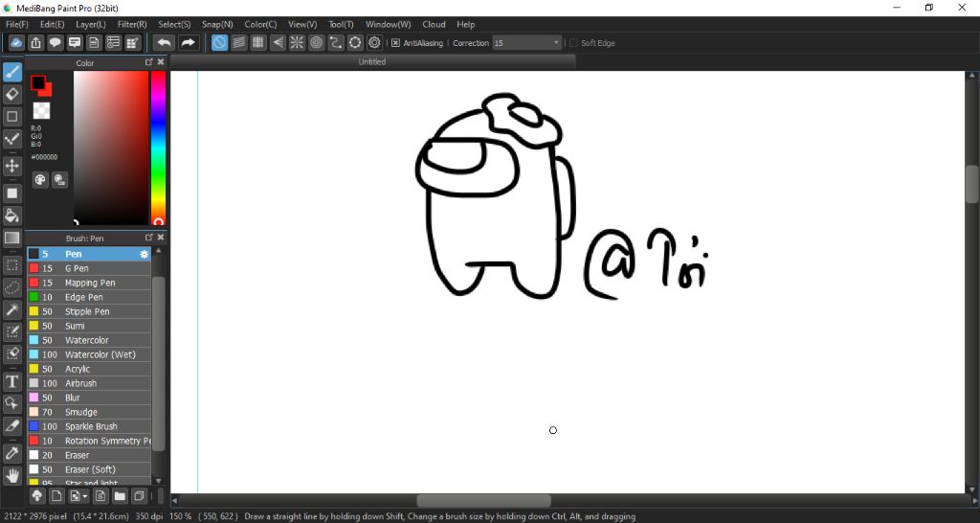Select the Move tool
The height and width of the screenshot is (523, 980).
tap(11, 166)
